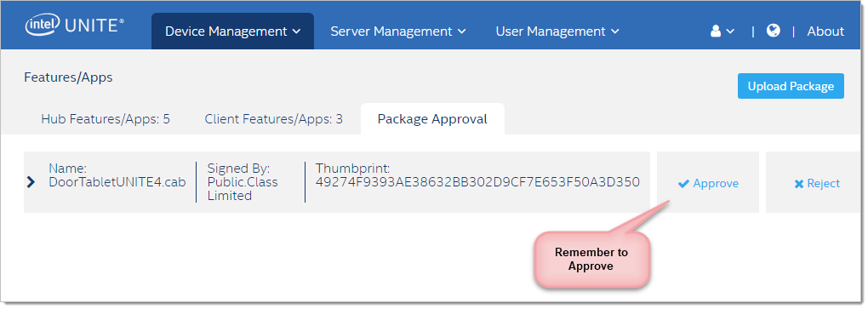Click the Approve checkmark icon
Viewport: 868px width, 309px height.
tap(683, 184)
